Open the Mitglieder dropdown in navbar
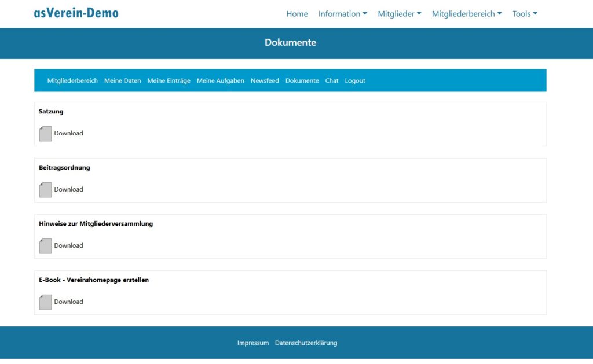593x364 pixels. point(399,14)
